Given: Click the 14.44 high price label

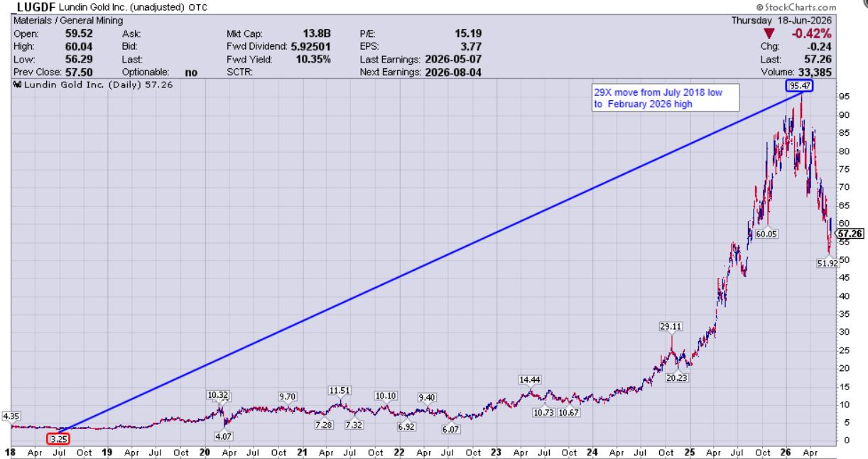Looking at the screenshot, I should coord(531,381).
